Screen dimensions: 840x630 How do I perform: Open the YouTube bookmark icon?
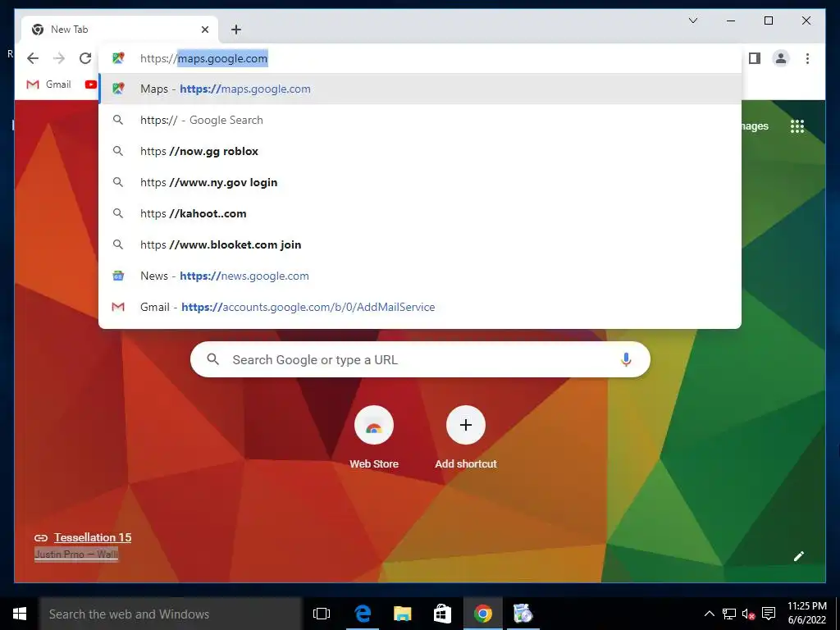coord(90,84)
